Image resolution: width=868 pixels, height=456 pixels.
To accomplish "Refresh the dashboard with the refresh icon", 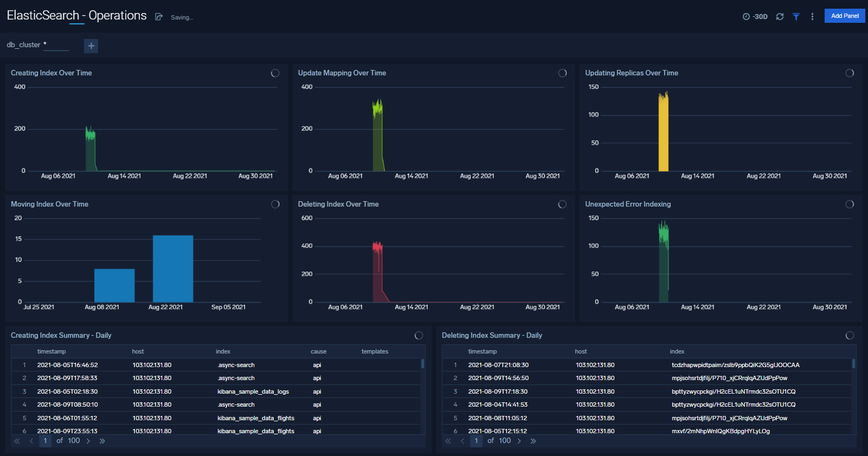I will [x=780, y=17].
